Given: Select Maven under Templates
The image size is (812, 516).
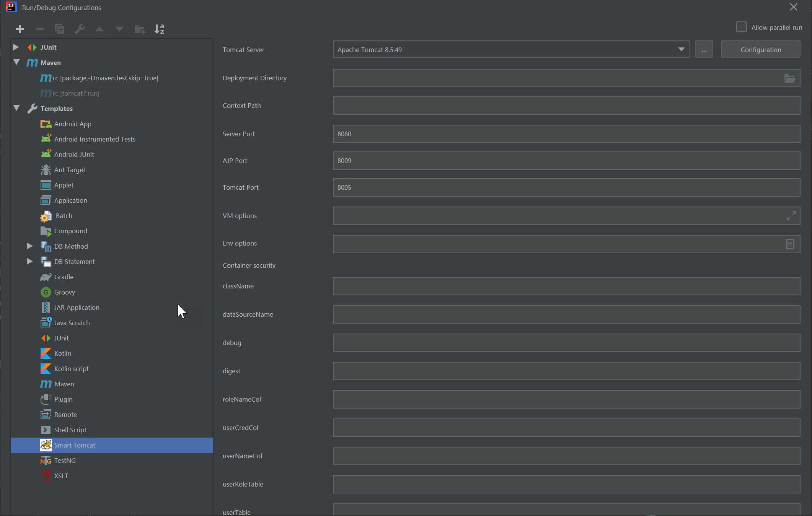Looking at the screenshot, I should point(64,384).
